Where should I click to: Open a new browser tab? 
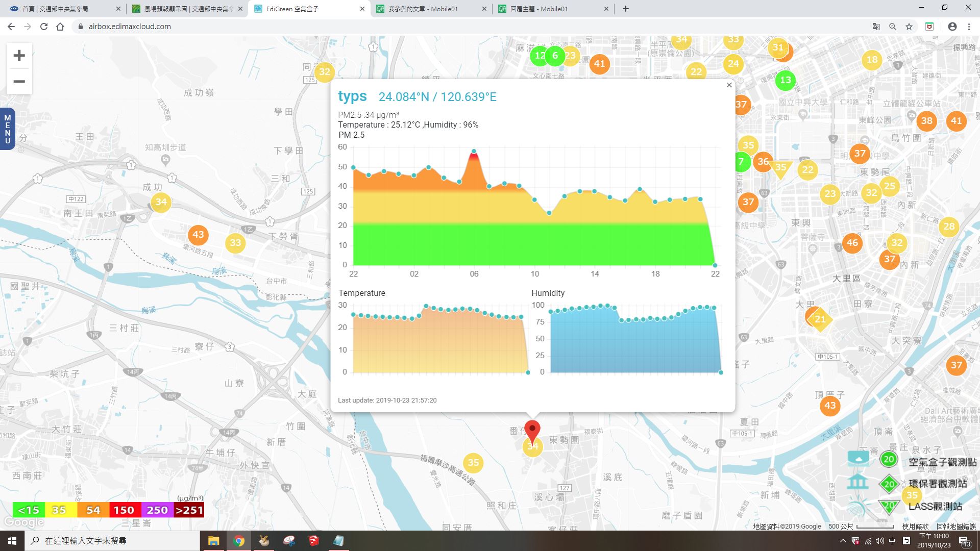(625, 9)
